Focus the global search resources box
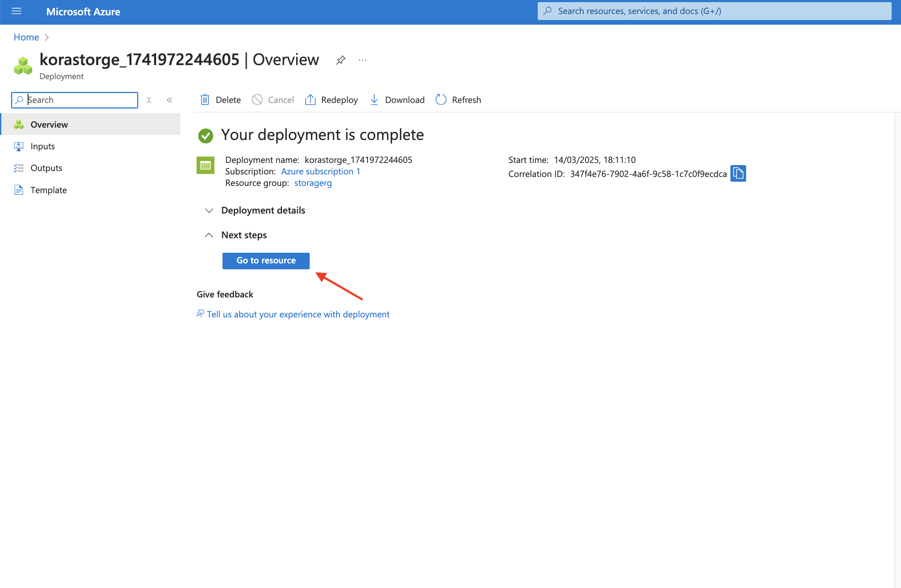The height and width of the screenshot is (588, 901). tap(714, 11)
